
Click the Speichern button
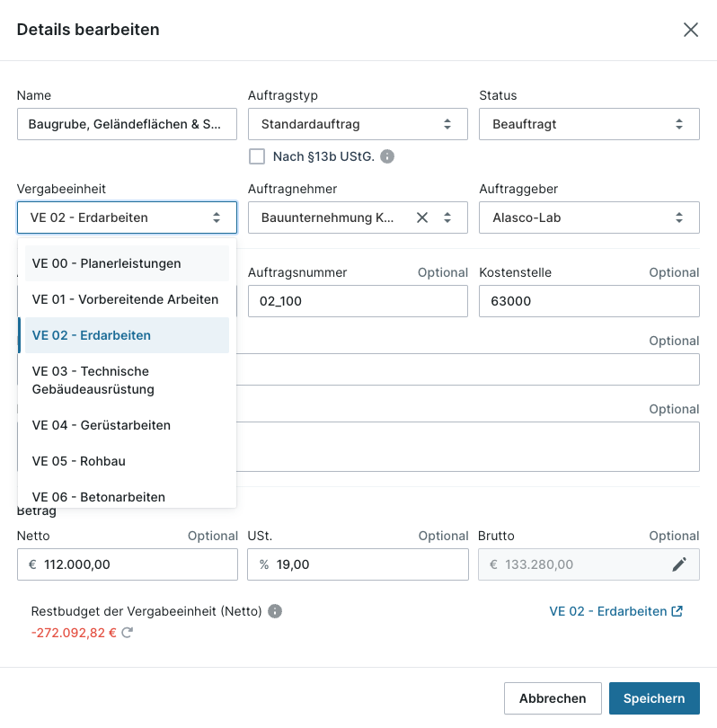click(654, 698)
